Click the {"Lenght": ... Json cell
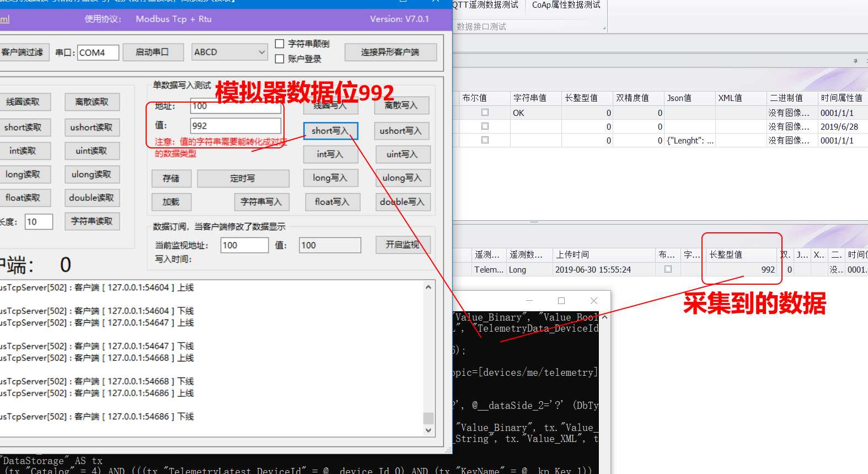 tap(690, 140)
